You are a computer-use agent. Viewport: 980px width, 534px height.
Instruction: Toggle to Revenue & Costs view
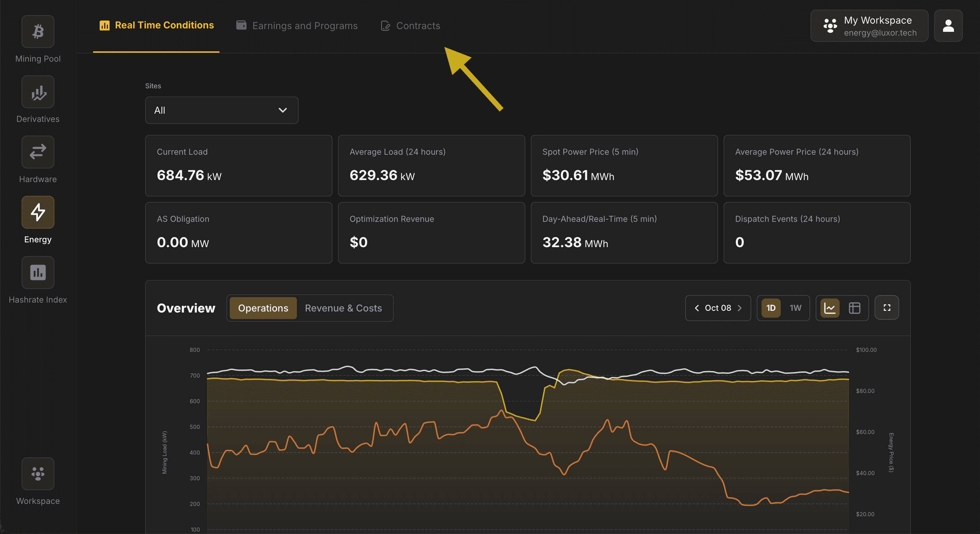tap(343, 308)
